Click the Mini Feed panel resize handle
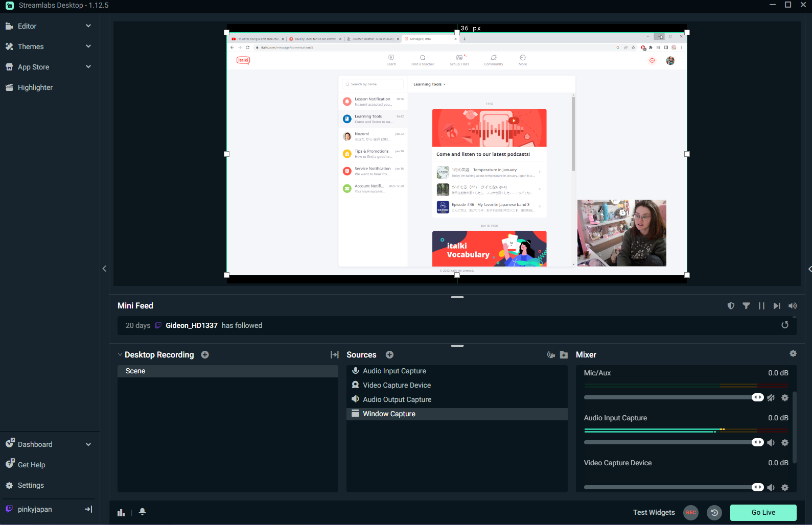The width and height of the screenshot is (812, 525). click(457, 297)
